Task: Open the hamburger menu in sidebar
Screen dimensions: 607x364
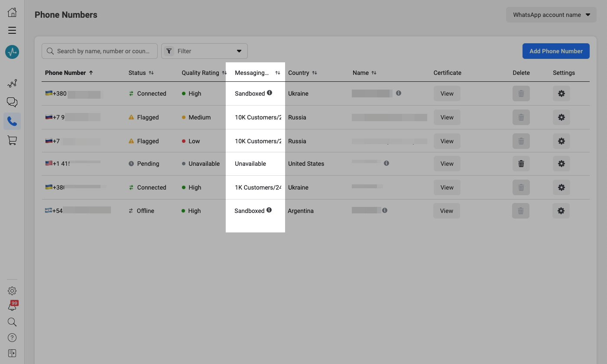Action: 12,30
